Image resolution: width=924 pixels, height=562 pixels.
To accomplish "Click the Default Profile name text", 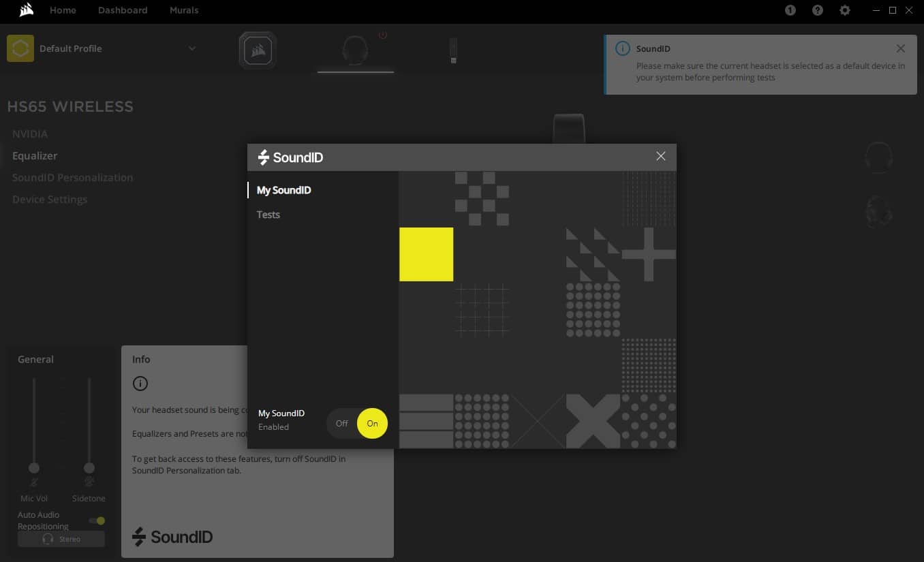I will (71, 48).
